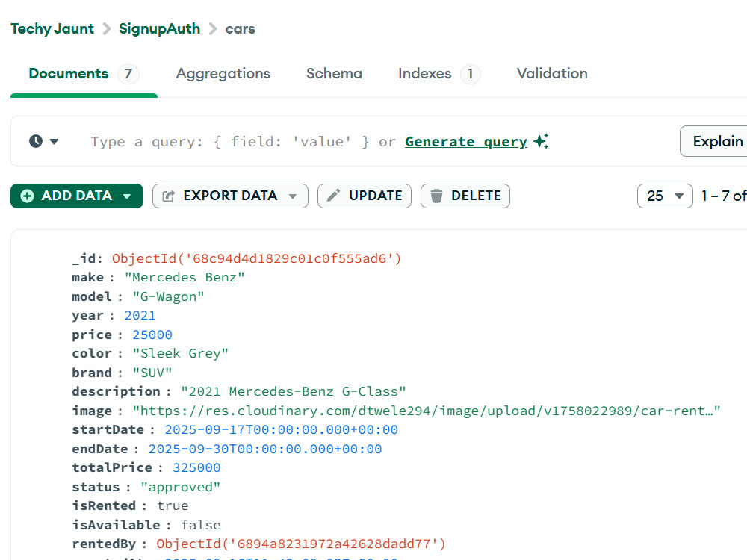Expand the query history dropdown arrow

(x=55, y=141)
